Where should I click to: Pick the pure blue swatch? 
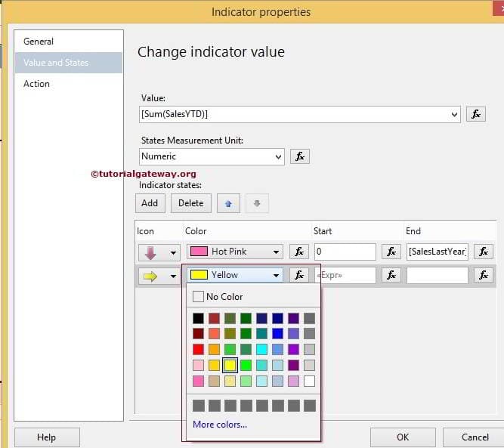coord(277,334)
